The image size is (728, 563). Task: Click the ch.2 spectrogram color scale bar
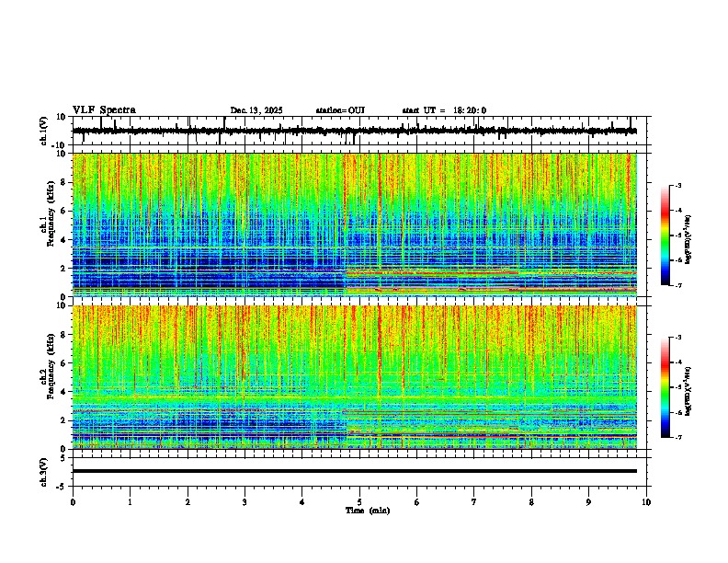coord(665,387)
